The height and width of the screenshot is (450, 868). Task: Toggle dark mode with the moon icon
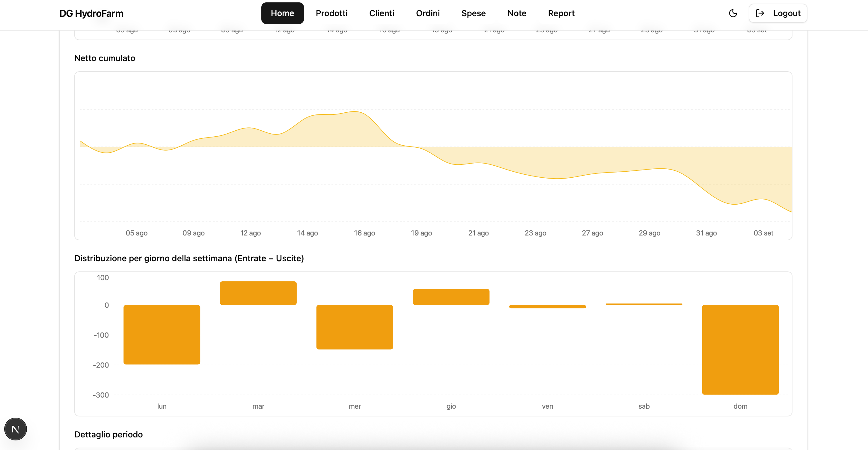(x=733, y=13)
